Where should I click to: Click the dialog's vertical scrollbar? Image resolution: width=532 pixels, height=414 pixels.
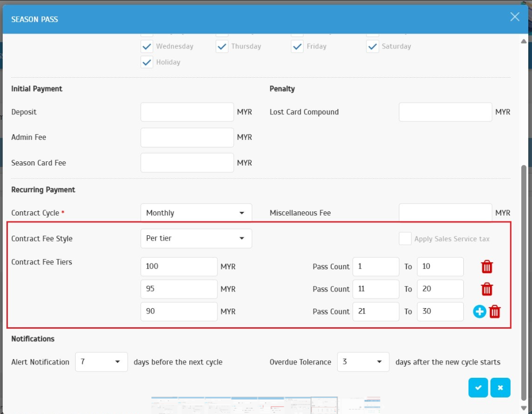point(523,266)
